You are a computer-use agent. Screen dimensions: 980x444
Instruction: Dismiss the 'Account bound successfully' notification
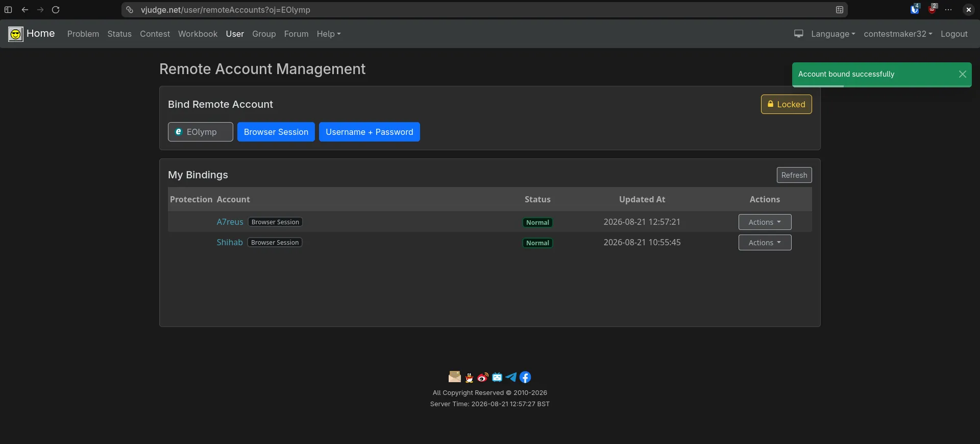tap(963, 74)
